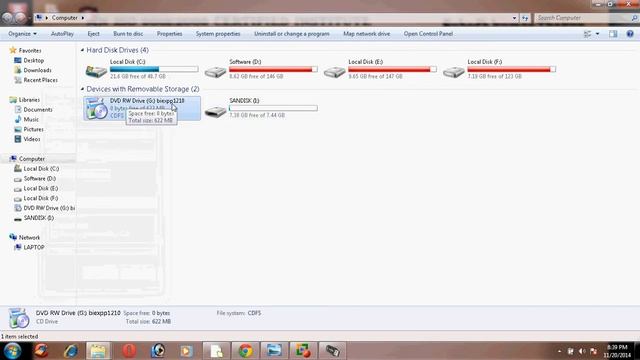Click the change view icon
640x360 pixels.
click(x=587, y=34)
